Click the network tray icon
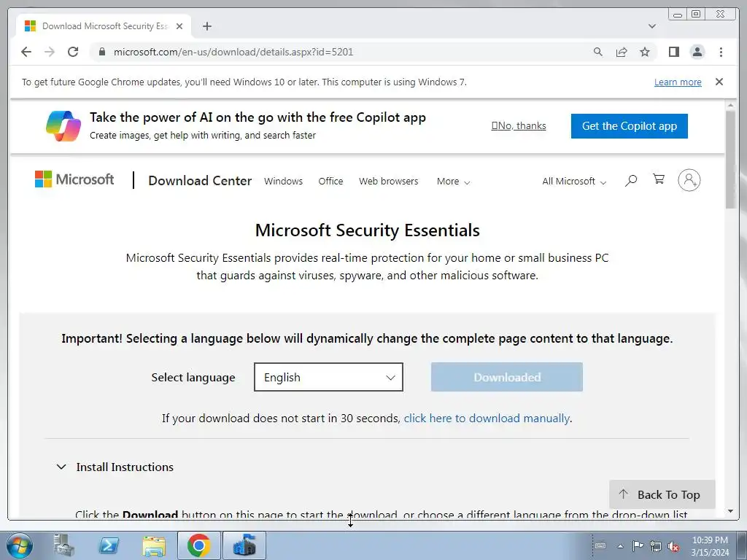 (656, 546)
